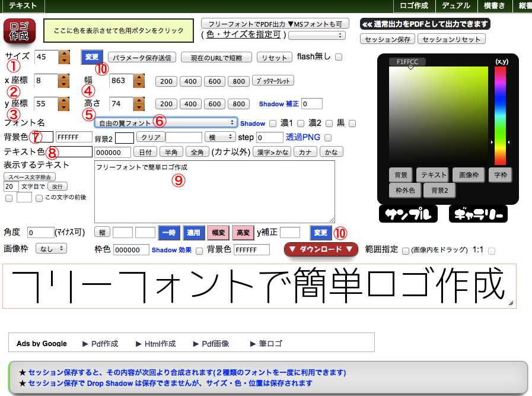The image size is (532, 396).
Task: Apply color with 枠外色 button in picker
Action: (x=405, y=190)
